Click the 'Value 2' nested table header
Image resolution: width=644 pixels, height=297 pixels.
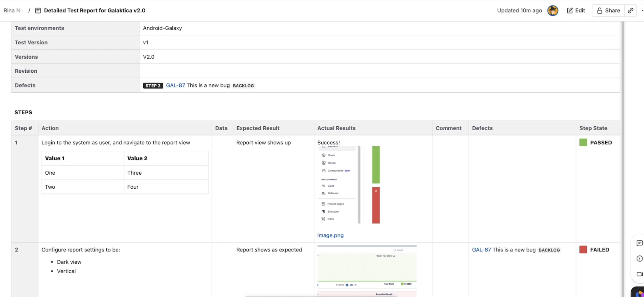click(x=137, y=158)
